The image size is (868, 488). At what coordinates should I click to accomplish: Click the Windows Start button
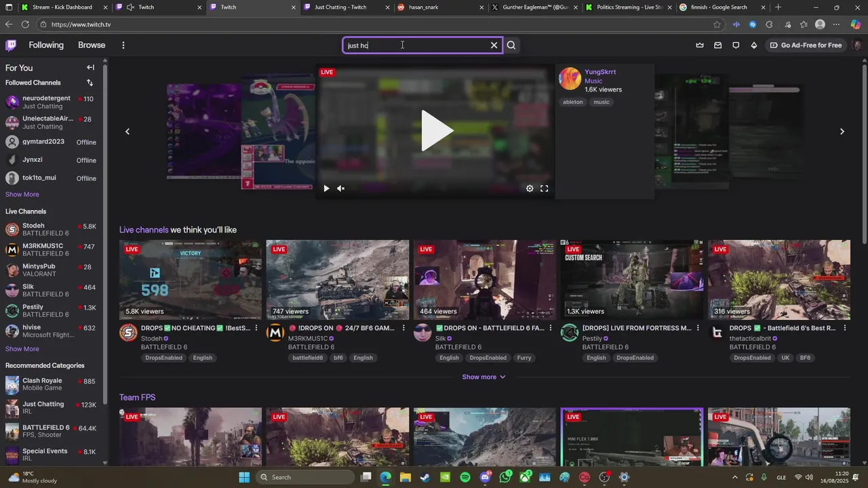click(x=244, y=477)
